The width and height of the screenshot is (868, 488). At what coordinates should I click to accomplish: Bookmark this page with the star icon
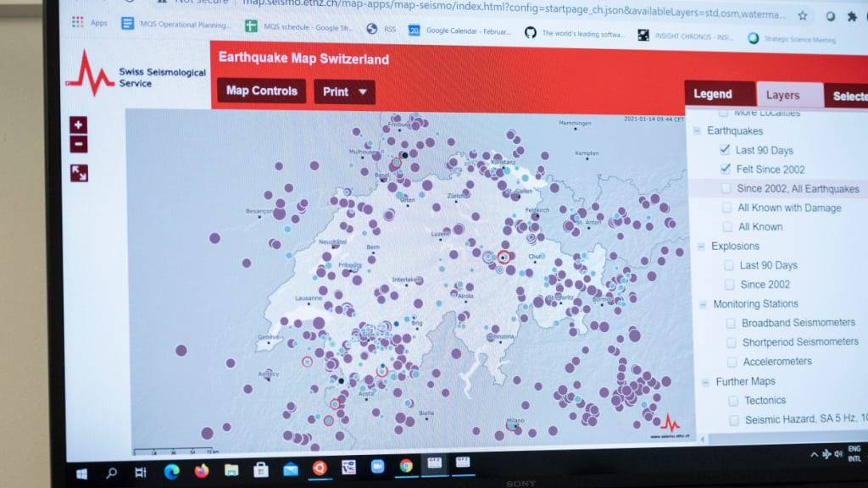pos(802,15)
